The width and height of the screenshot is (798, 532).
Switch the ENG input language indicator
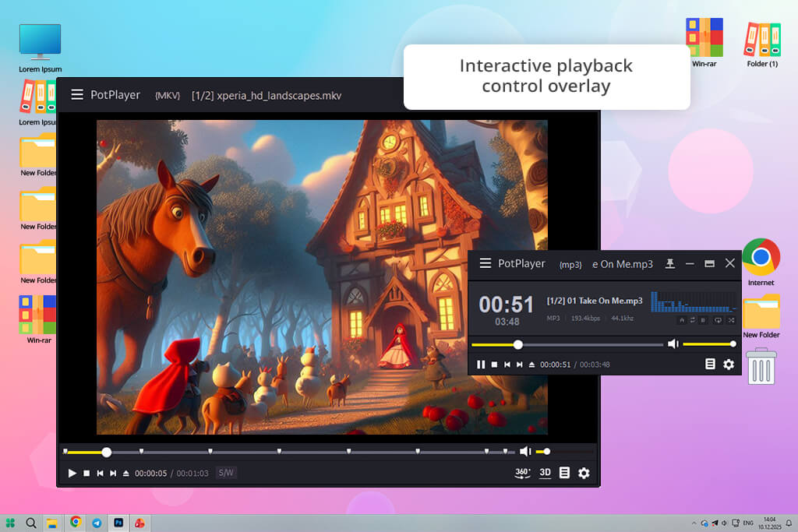[x=748, y=523]
